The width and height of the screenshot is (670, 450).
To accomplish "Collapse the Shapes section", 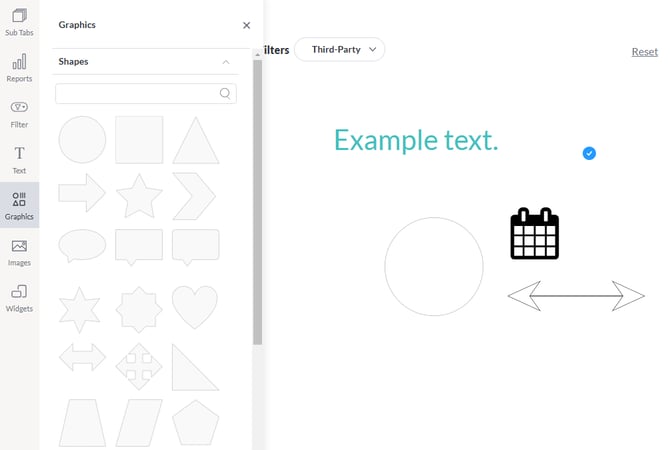I will tap(226, 62).
